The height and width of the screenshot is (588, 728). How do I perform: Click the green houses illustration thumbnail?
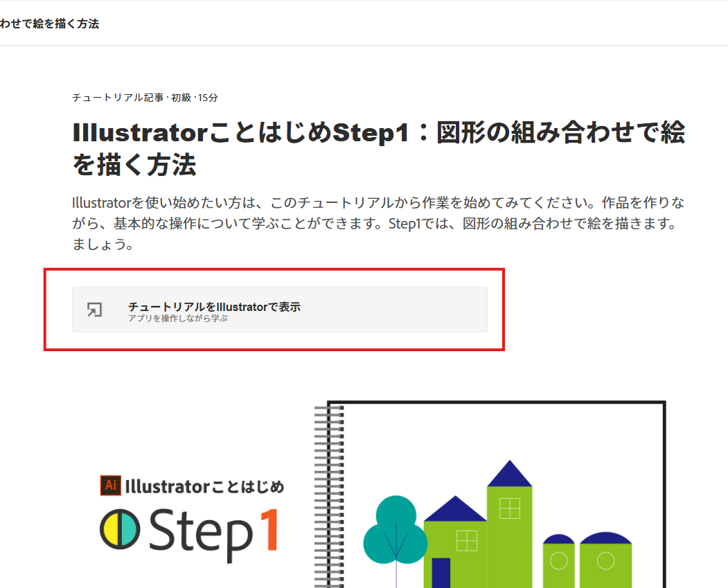[x=490, y=495]
